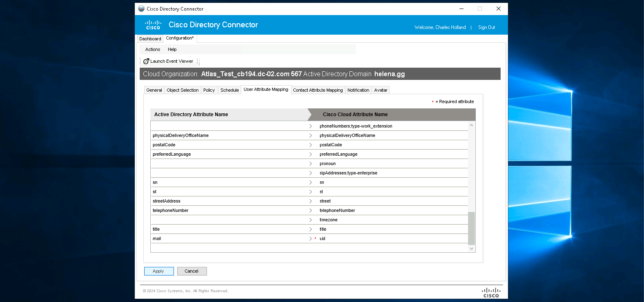This screenshot has height=302, width=644.
Task: Open the Object Selection tab
Action: tap(182, 90)
